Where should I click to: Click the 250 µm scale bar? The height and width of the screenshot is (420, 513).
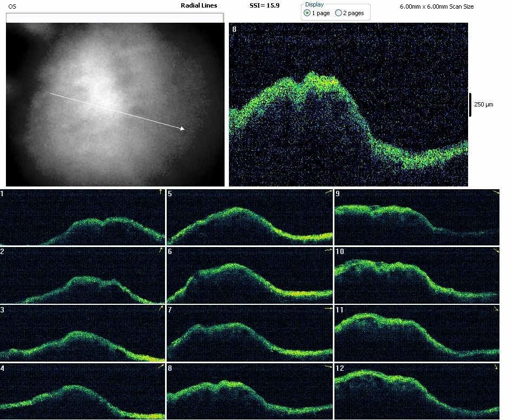point(470,104)
